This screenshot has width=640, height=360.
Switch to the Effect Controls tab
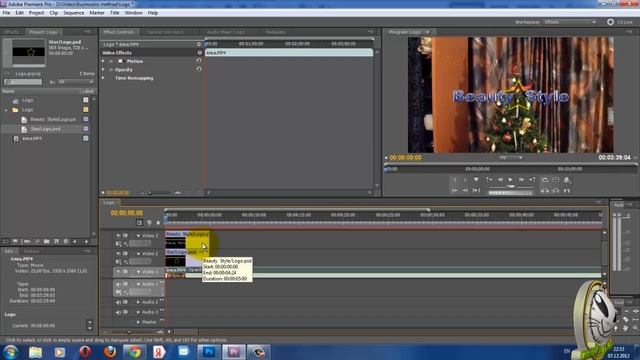(x=118, y=32)
